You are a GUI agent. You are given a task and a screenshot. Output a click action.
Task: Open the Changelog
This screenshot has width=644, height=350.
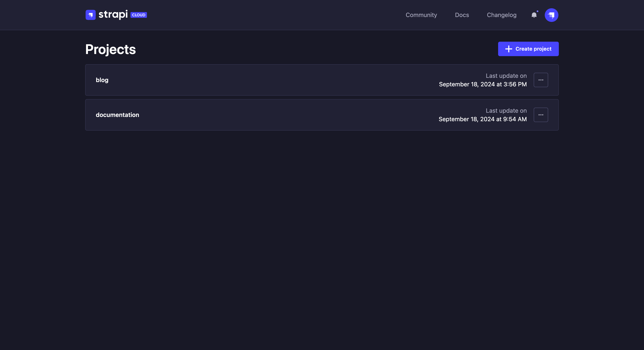[502, 15]
